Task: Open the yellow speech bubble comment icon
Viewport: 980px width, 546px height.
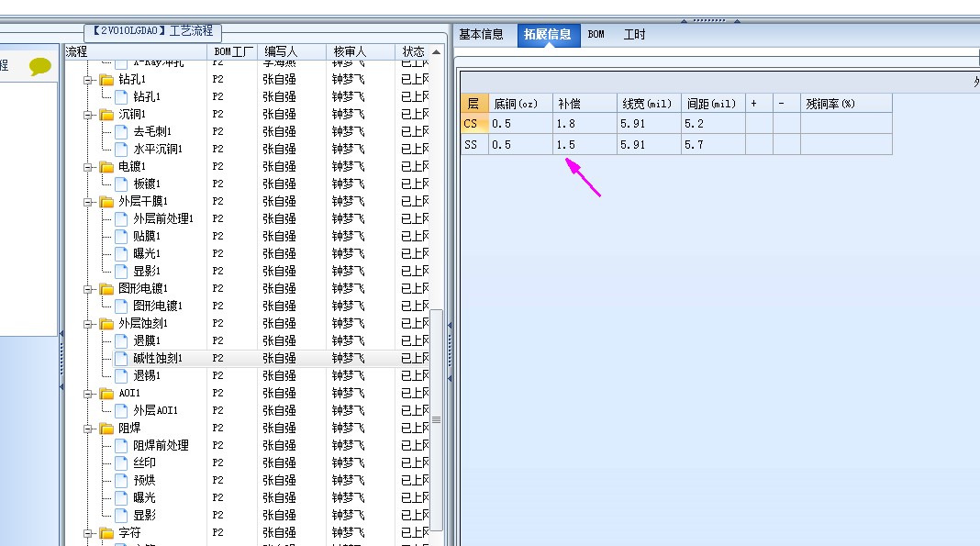Action: click(39, 66)
